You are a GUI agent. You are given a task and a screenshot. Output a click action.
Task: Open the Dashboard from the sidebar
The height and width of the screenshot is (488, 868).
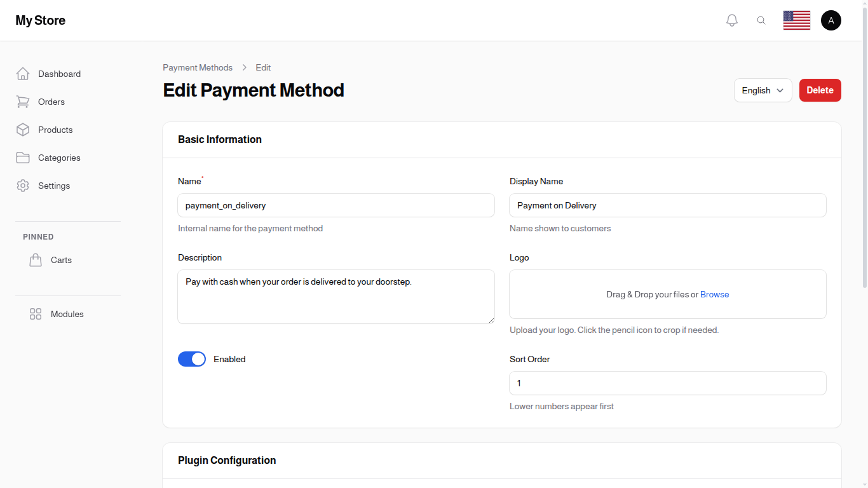pyautogui.click(x=23, y=74)
